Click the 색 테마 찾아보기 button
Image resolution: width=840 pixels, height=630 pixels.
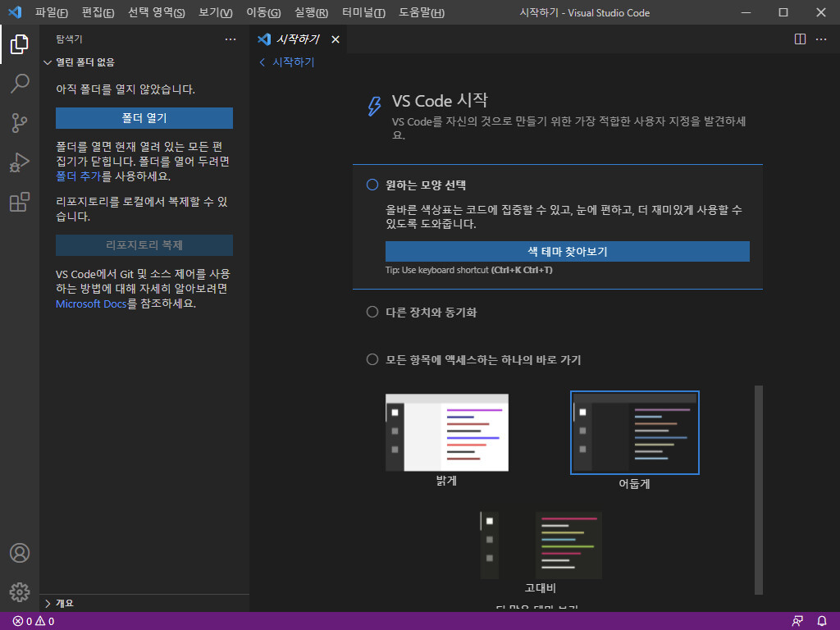pos(568,251)
